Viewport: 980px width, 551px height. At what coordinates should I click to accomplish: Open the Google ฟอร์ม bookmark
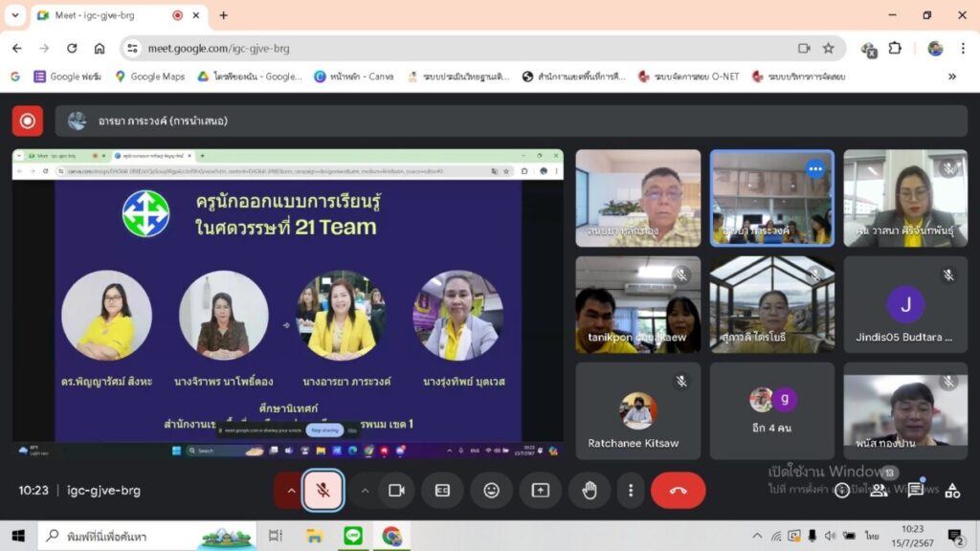click(68, 77)
